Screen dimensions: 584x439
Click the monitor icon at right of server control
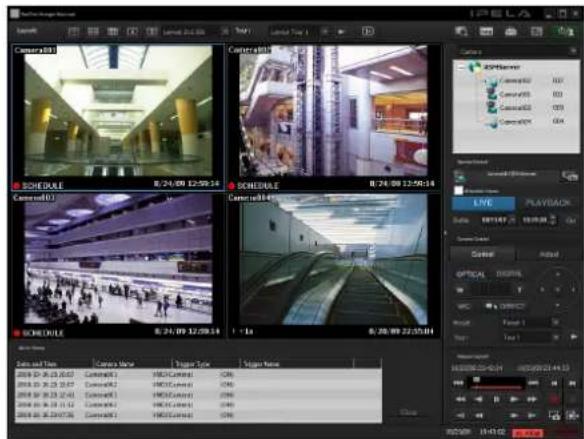point(569,175)
